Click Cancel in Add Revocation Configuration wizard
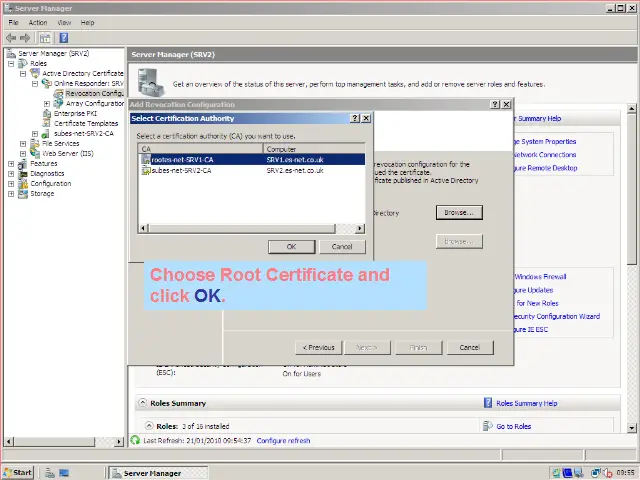This screenshot has width=640, height=480. click(470, 347)
